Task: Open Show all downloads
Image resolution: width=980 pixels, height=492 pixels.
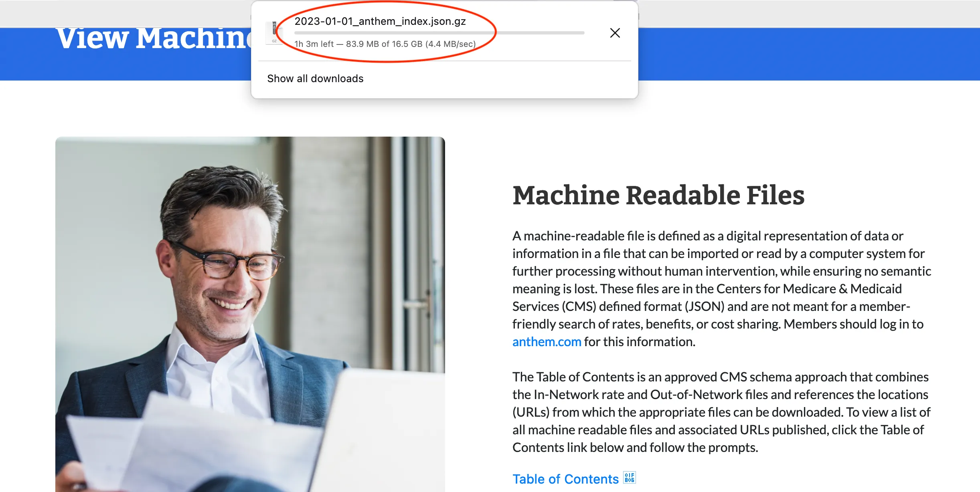Action: (x=315, y=79)
